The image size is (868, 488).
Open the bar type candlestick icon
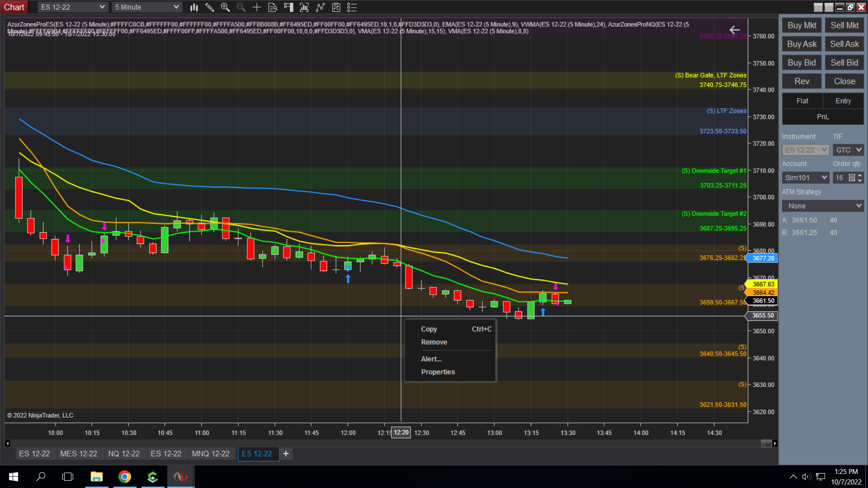coord(194,7)
